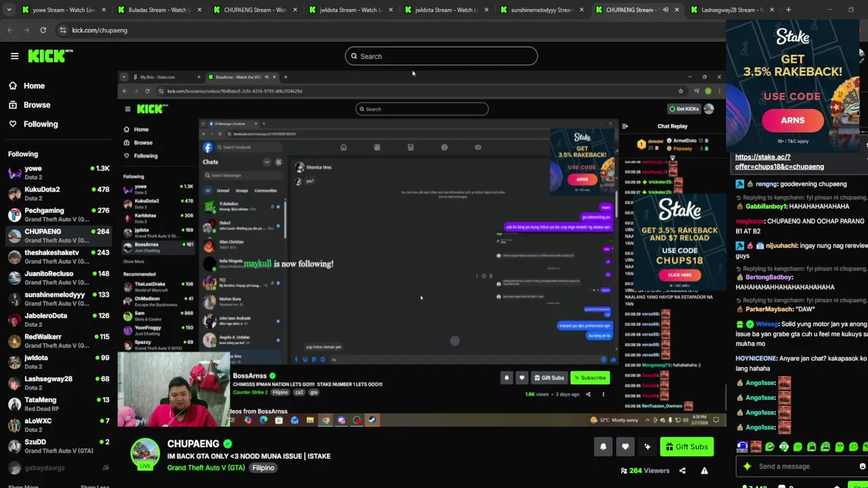
Task: Click the Following heart icon in sidebar
Action: tap(12, 124)
